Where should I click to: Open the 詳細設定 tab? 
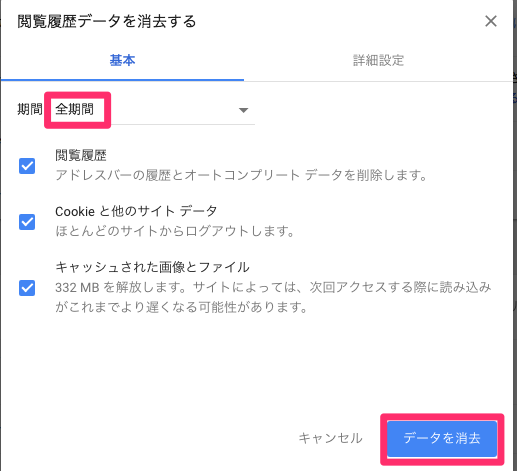378,60
